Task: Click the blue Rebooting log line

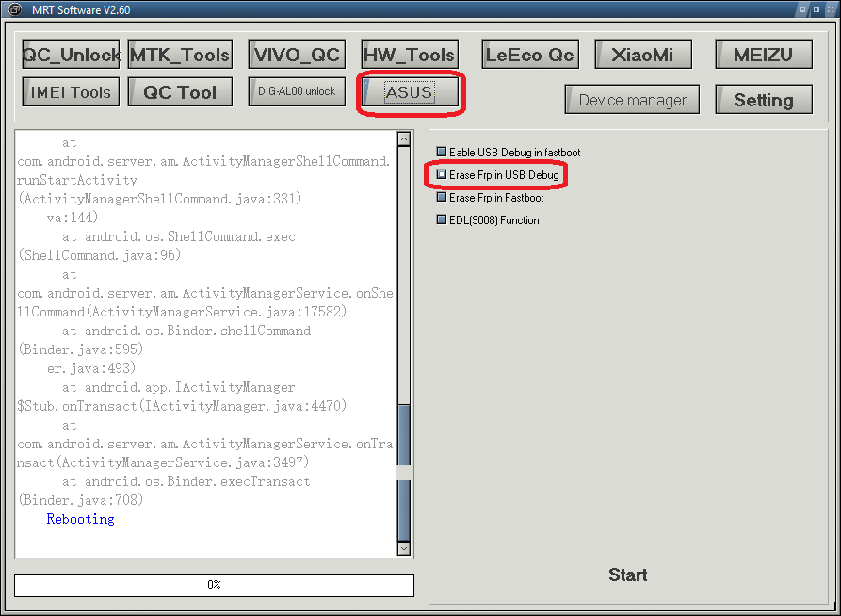Action: tap(80, 519)
